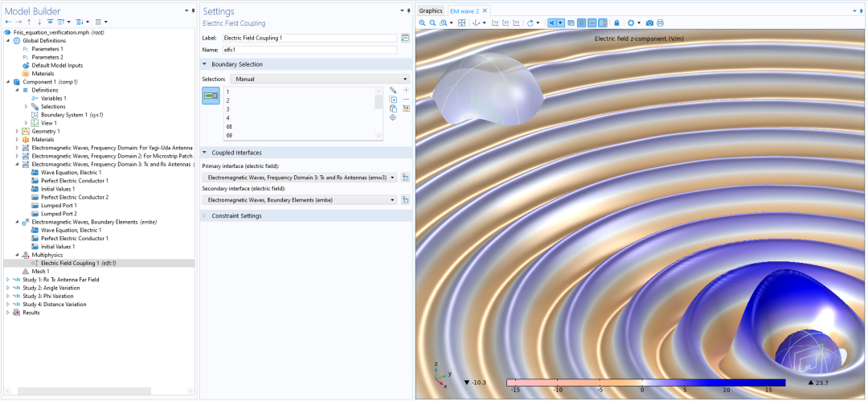Screen dimensions: 868x401
Task: Click the scene light icon
Action: 552,23
